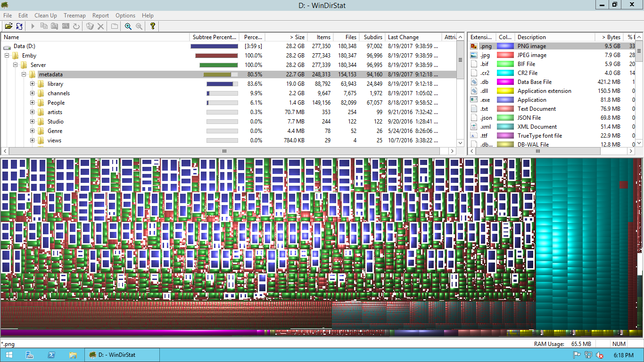Expand the library folder node

click(x=33, y=84)
